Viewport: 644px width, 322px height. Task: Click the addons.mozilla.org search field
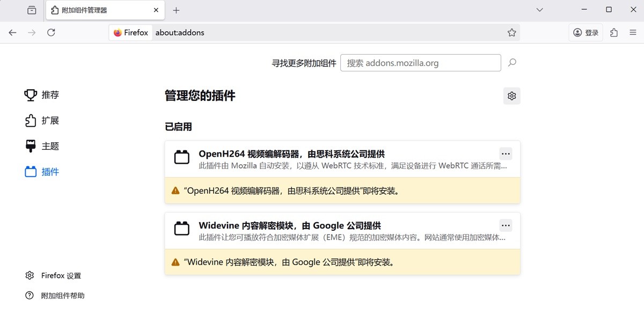(x=421, y=63)
